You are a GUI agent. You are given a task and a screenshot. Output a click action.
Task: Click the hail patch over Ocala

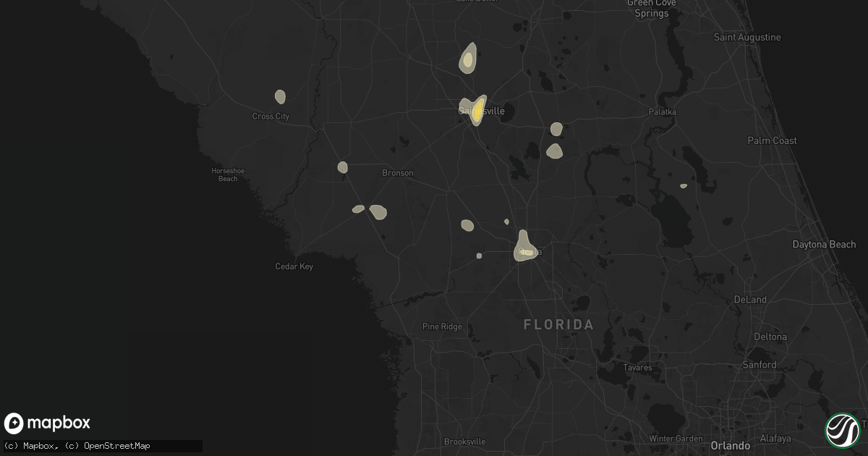point(524,247)
